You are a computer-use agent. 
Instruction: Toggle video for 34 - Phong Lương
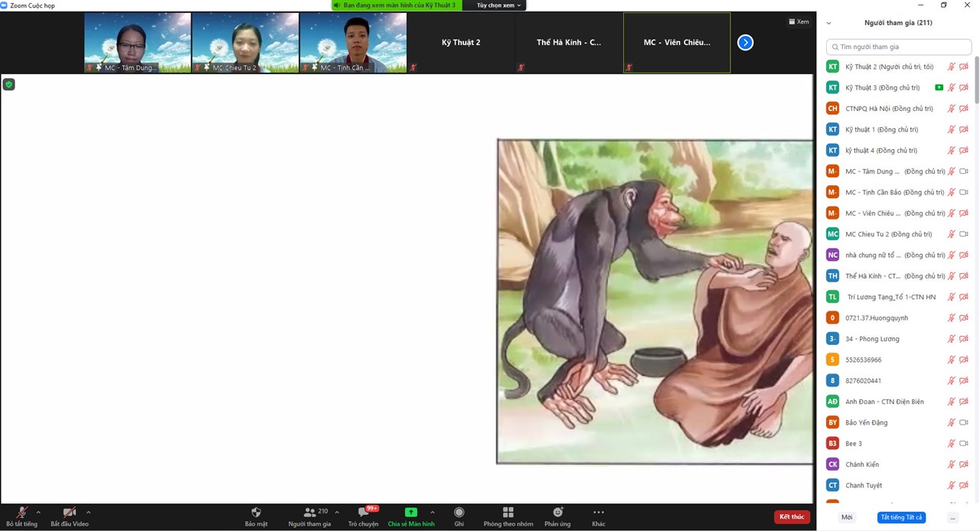tap(964, 338)
